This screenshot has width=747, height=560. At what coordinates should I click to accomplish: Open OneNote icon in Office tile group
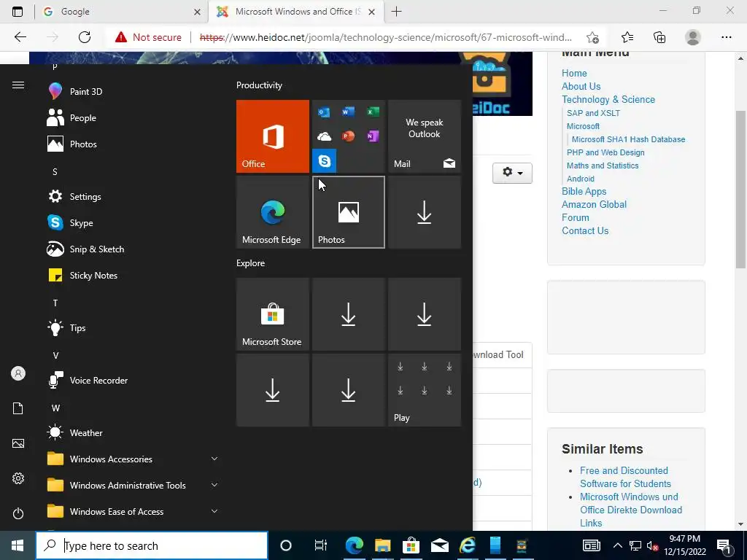[373, 136]
